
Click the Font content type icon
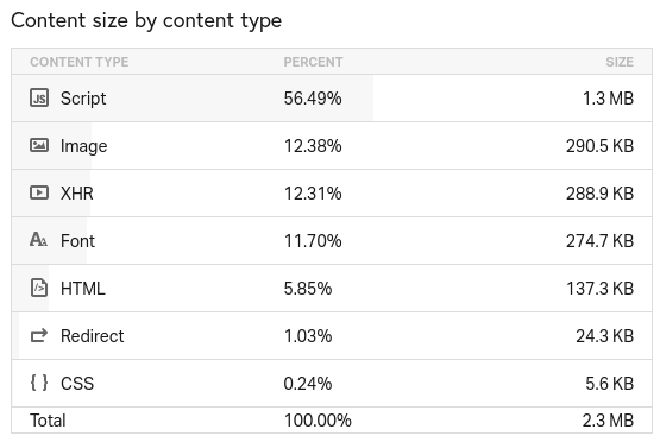(x=40, y=241)
